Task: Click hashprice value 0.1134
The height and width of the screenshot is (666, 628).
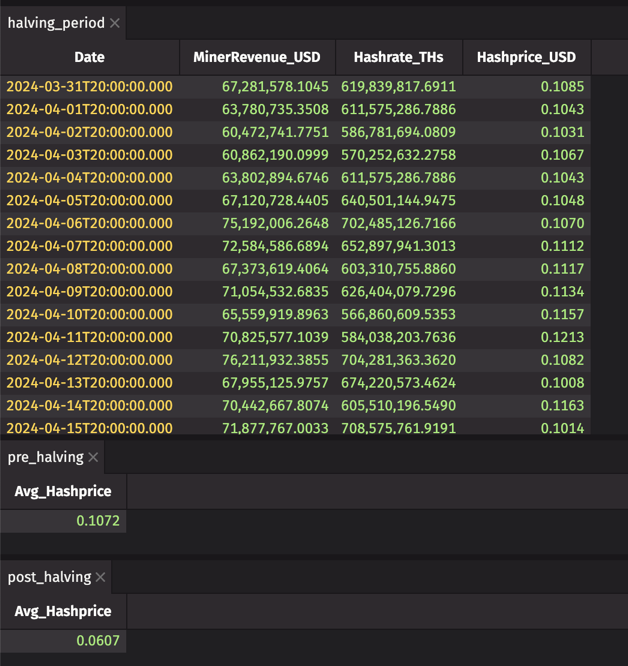Action: click(x=563, y=292)
